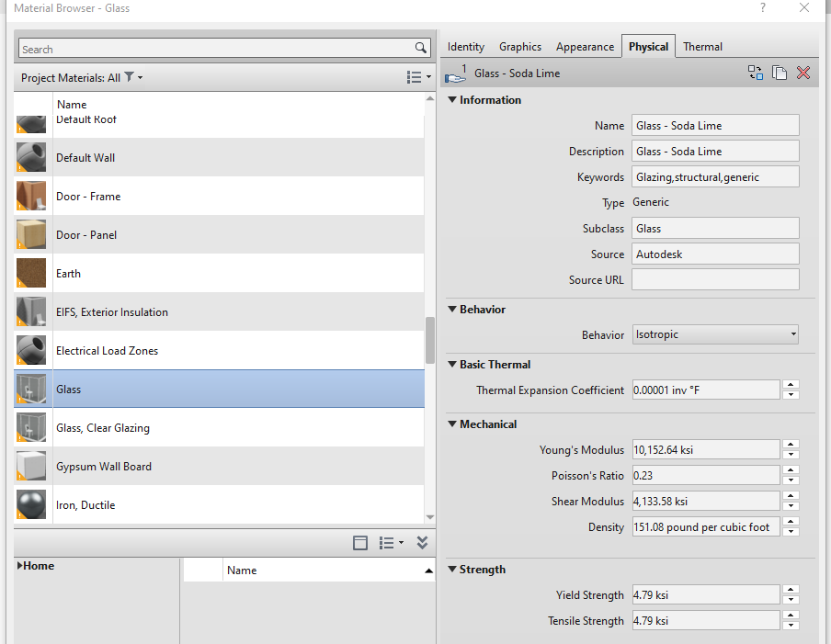Show the material library panel icon
The height and width of the screenshot is (644, 831).
pos(360,543)
